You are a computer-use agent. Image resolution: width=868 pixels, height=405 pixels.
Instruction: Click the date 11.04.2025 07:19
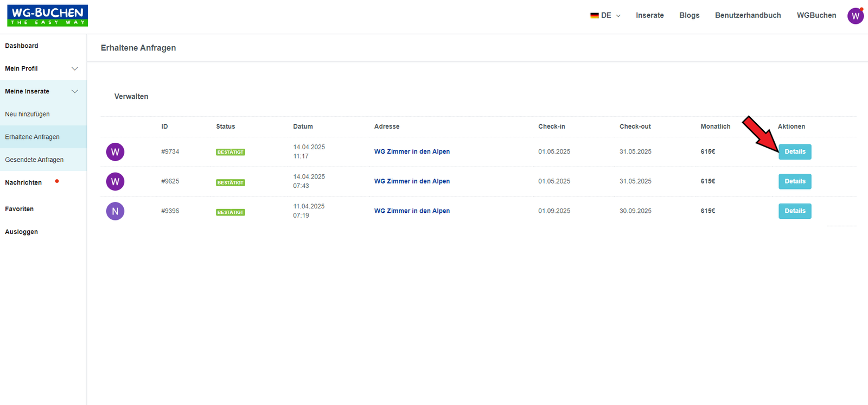coord(309,211)
